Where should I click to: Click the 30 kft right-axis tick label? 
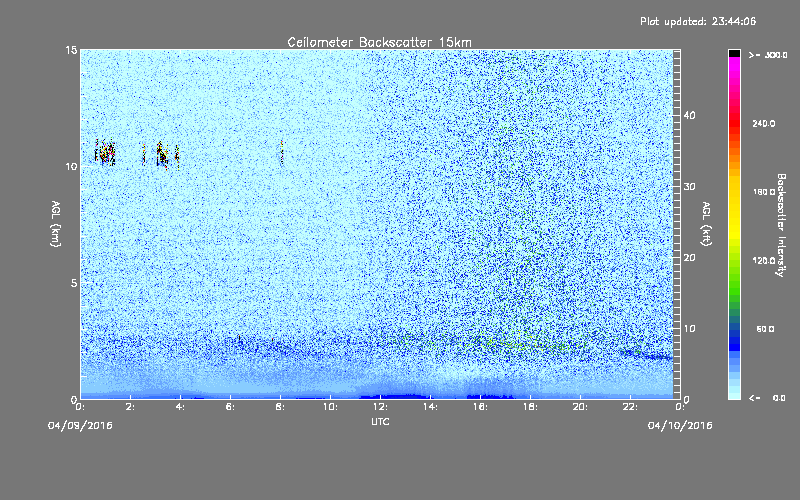click(x=689, y=186)
